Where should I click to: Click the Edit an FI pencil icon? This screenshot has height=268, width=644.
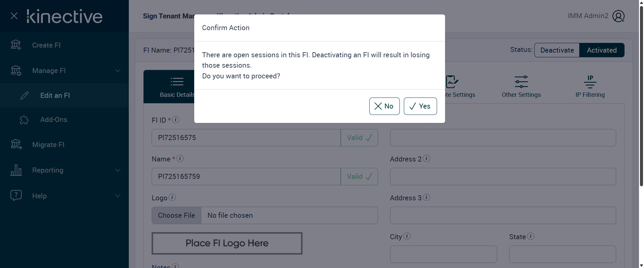coord(24,95)
